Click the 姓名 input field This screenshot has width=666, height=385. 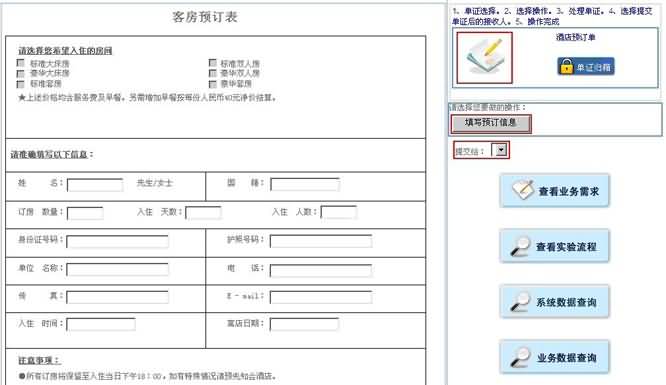(x=95, y=185)
